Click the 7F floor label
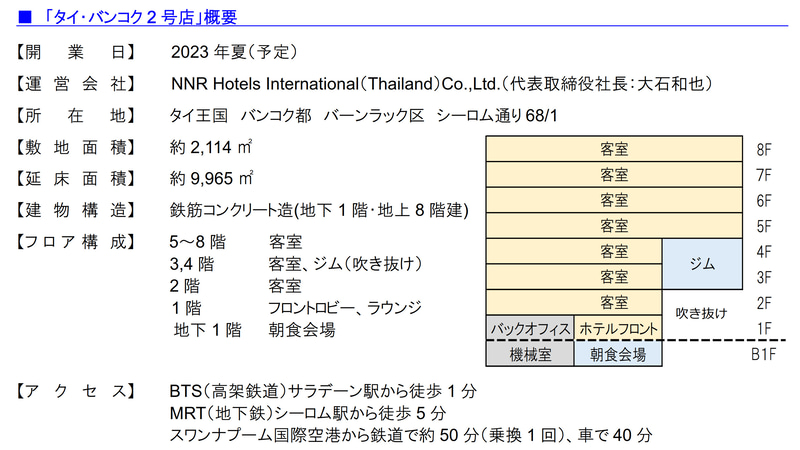Viewport: 800px width, 450px height. tap(764, 175)
